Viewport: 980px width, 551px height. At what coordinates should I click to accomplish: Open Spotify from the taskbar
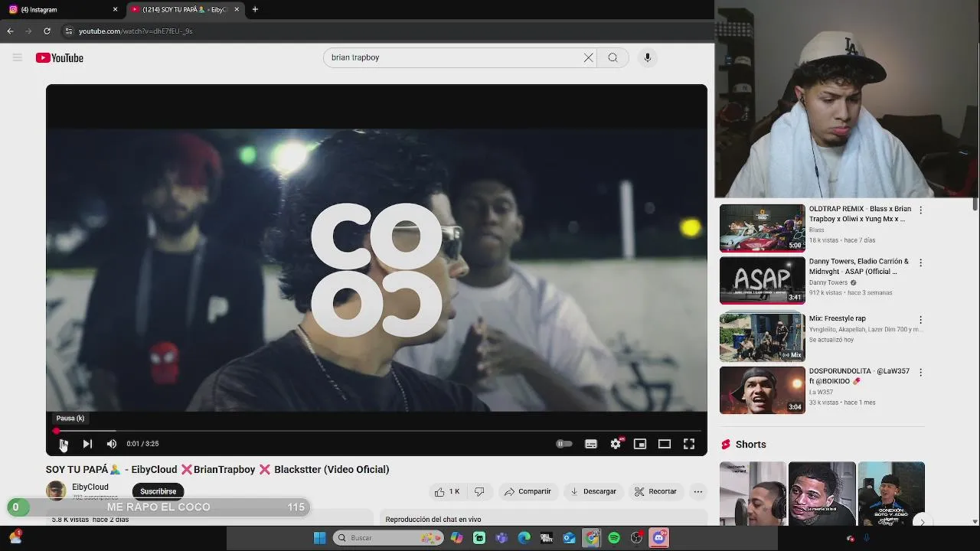(614, 538)
